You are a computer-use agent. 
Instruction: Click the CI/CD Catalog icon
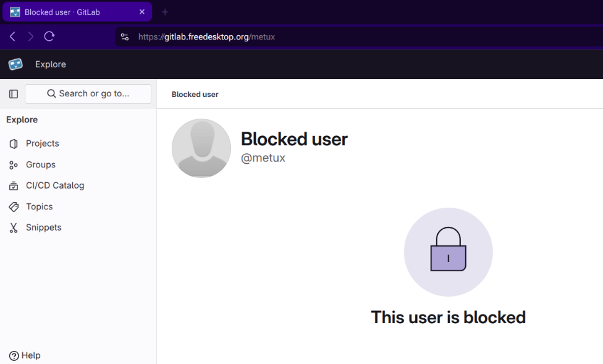[x=14, y=185]
